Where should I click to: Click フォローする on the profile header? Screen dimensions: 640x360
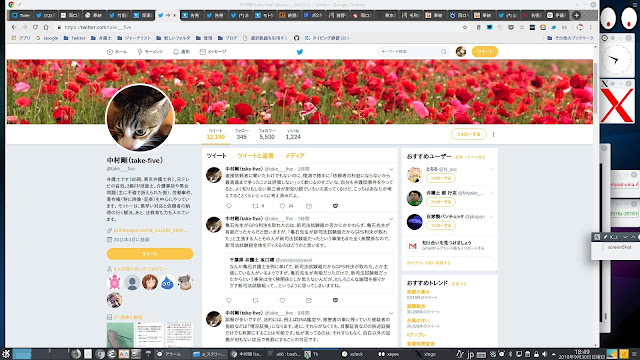click(468, 134)
